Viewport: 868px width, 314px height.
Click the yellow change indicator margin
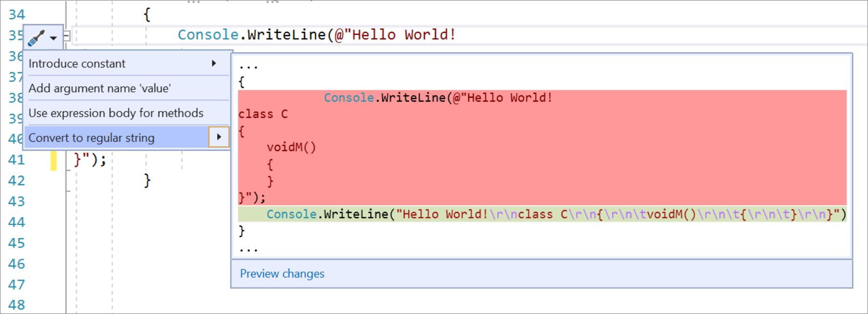54,159
